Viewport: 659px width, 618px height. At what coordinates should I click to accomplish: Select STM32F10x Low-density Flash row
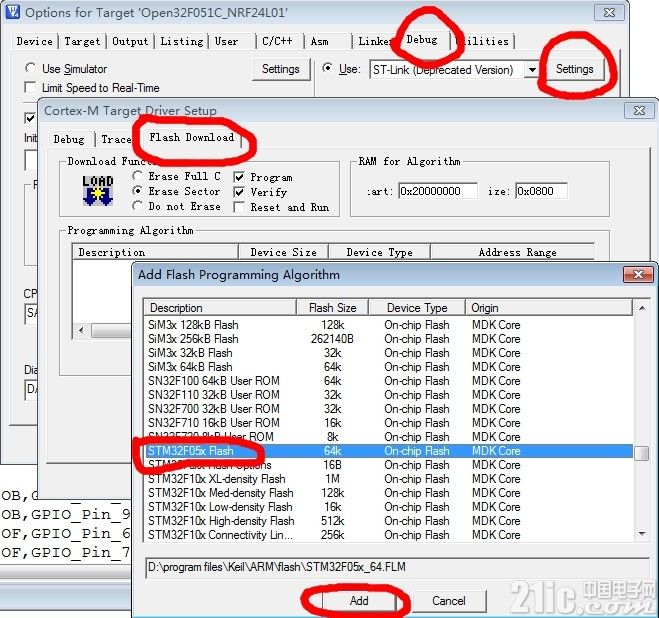coord(388,507)
